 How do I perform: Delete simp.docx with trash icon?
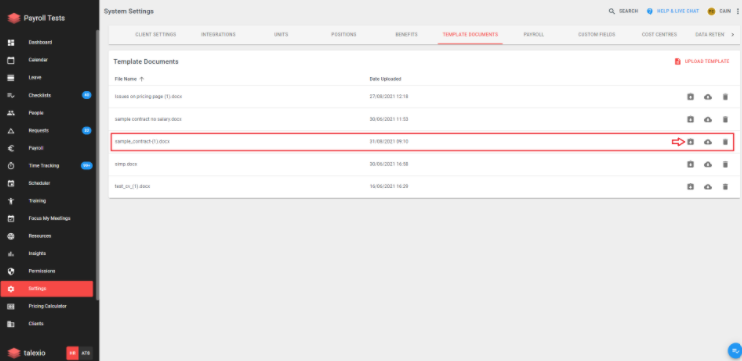coord(725,164)
